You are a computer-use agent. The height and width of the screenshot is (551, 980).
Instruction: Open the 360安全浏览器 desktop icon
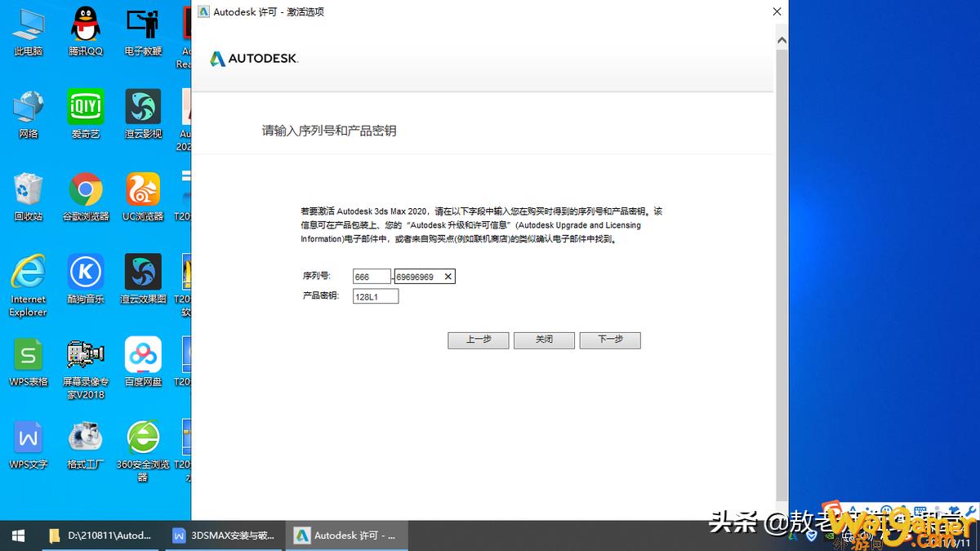coord(143,451)
